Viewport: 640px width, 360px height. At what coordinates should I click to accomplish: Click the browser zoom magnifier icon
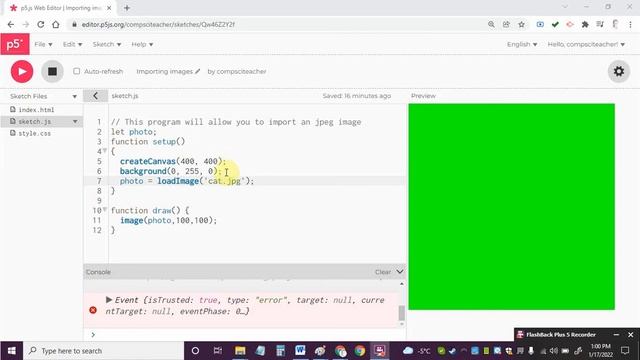pos(491,24)
